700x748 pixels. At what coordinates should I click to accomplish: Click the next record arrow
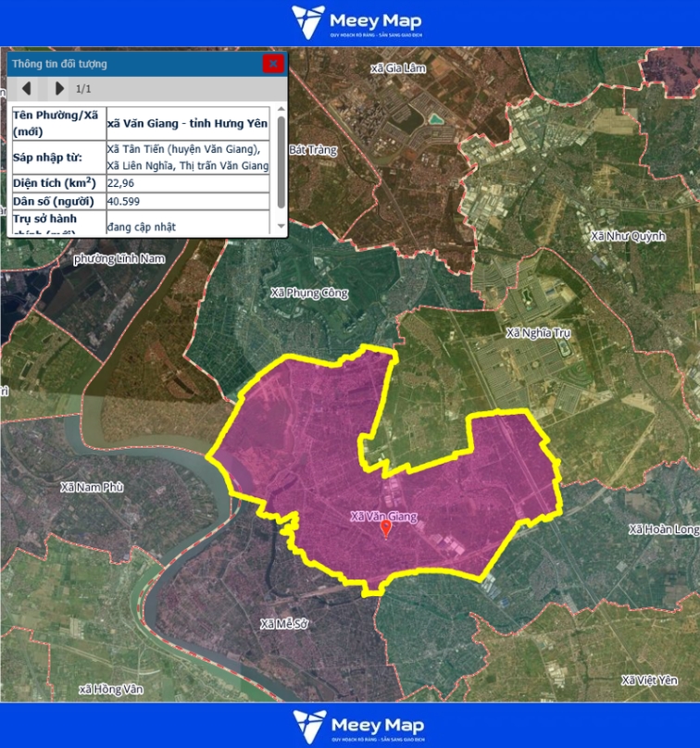[58, 89]
